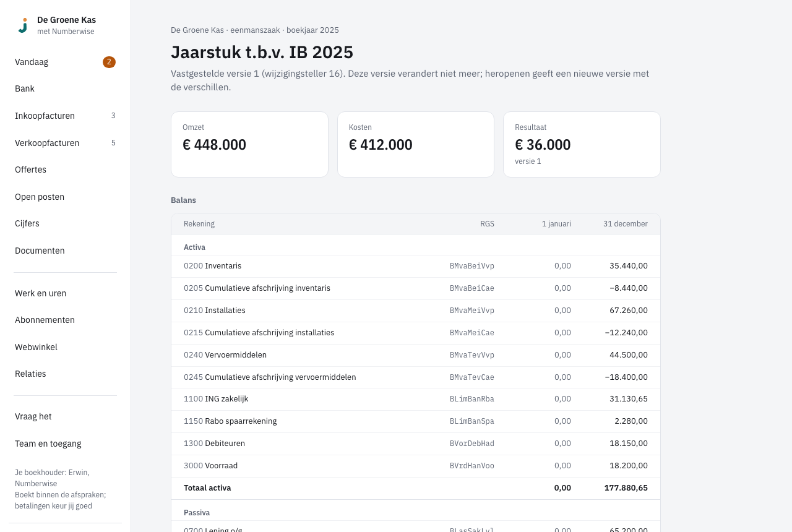Click the Rekening column header
792x532 pixels.
[x=199, y=224]
